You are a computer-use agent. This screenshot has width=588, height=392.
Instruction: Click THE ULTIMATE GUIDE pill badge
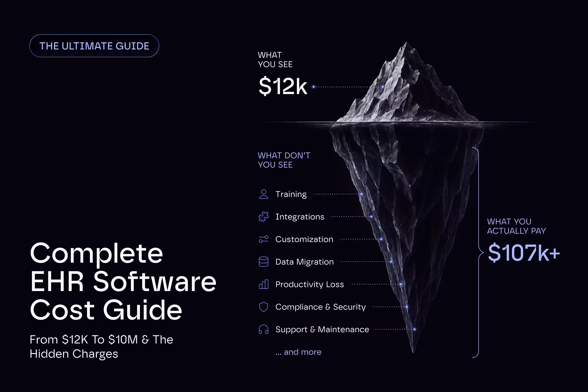coord(94,46)
